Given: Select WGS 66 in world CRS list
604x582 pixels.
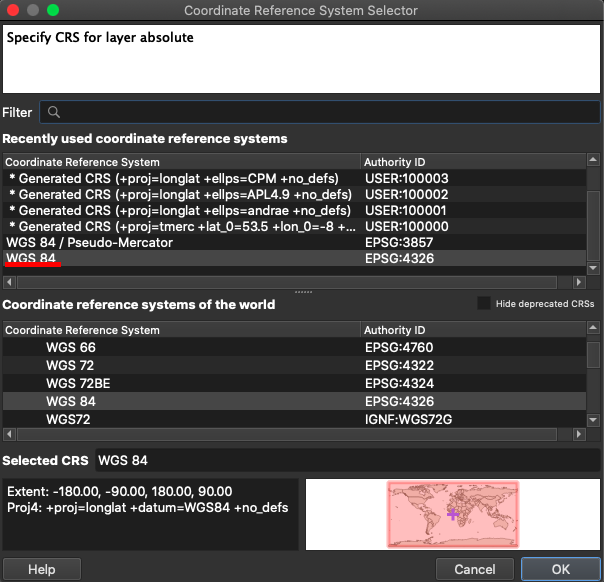Looking at the screenshot, I should tap(70, 347).
